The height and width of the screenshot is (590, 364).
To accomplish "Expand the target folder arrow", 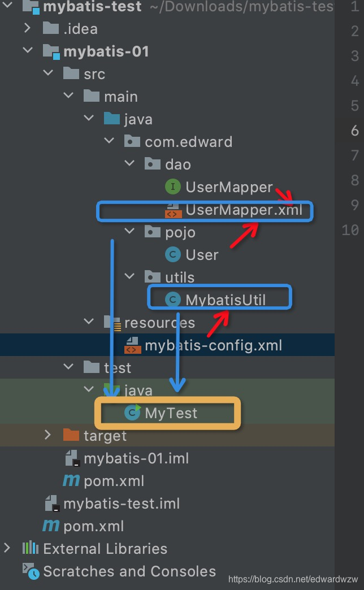I will [x=47, y=435].
